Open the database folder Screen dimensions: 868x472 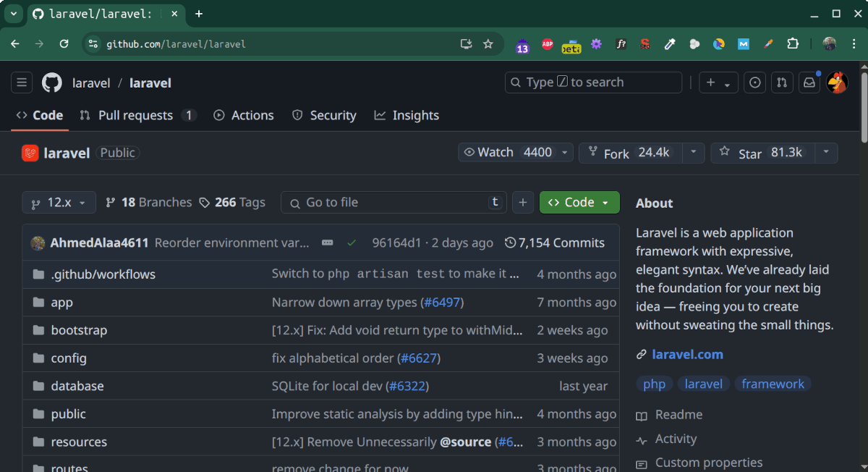pyautogui.click(x=77, y=387)
